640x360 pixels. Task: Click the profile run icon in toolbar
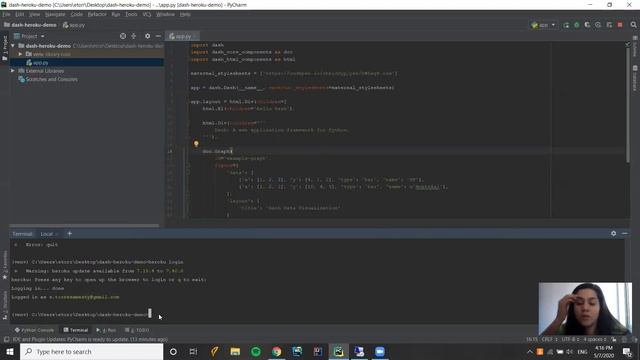click(x=598, y=25)
